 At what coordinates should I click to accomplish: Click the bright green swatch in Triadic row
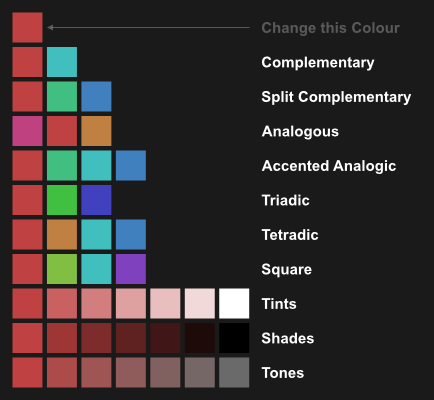click(x=62, y=200)
